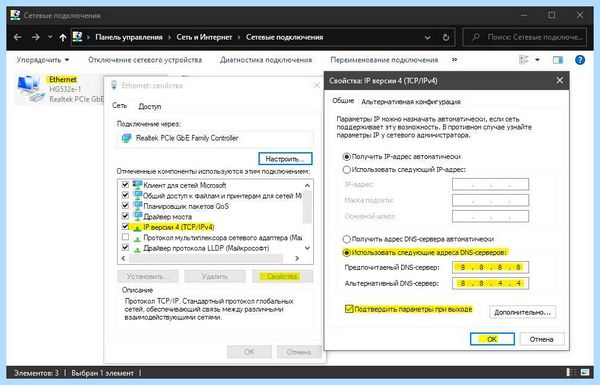Image resolution: width=600 pixels, height=385 pixels.
Task: Toggle Подтвердить параметры при выходе checkbox
Action: [x=349, y=309]
